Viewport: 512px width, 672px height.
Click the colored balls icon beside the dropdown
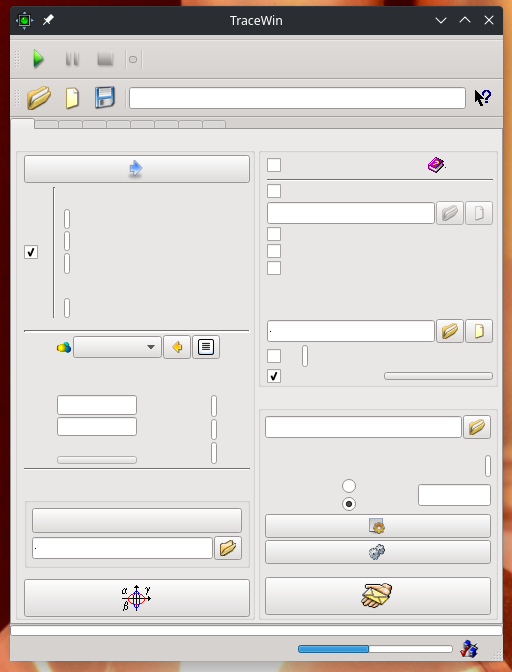pyautogui.click(x=64, y=347)
